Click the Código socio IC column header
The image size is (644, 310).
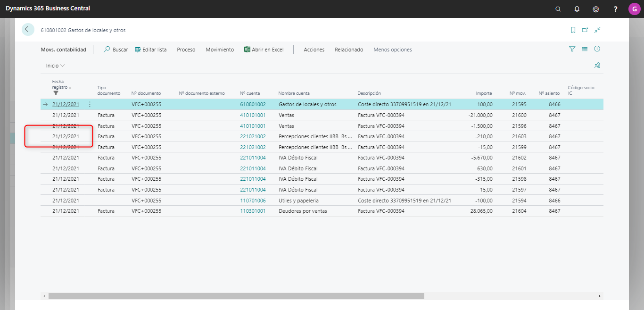(x=581, y=90)
